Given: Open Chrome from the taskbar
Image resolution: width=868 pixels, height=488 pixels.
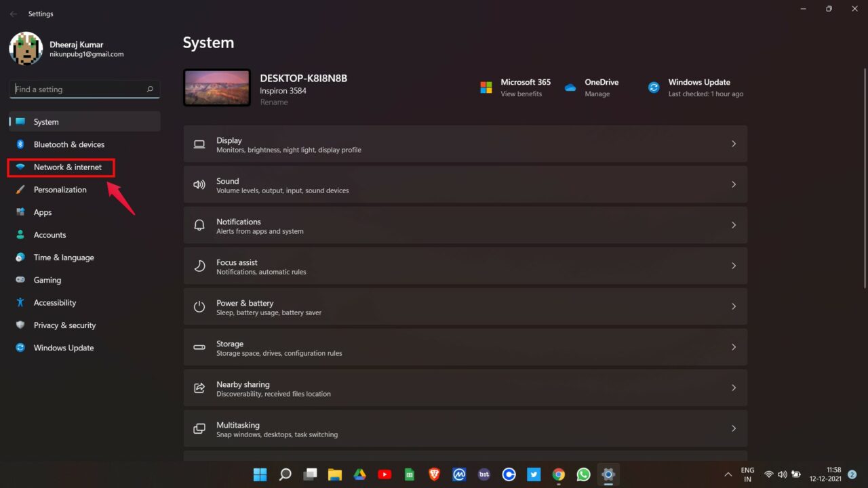Looking at the screenshot, I should pos(559,474).
